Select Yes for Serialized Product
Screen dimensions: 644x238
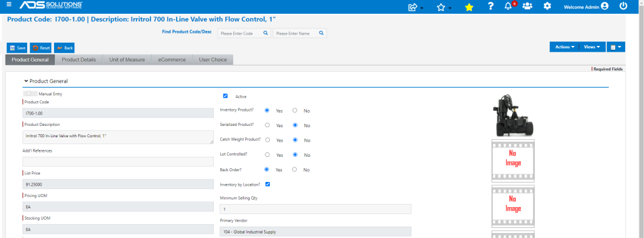267,125
